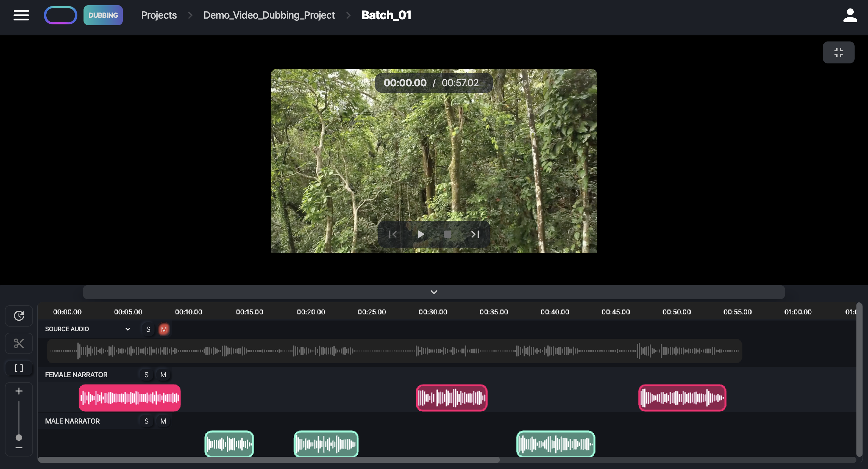868x469 pixels.
Task: Solo the Male Narrator track
Action: [x=146, y=421]
